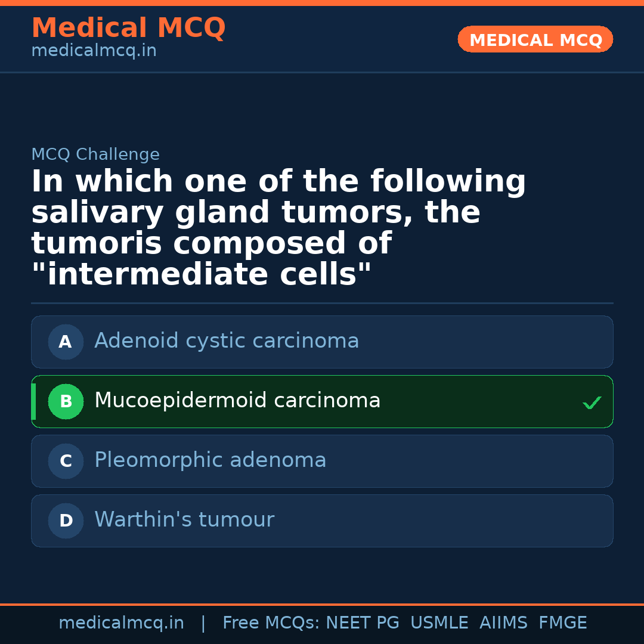Visit medicalmcq.in link under the header title
Viewport: 644px width, 644px height.
94,51
